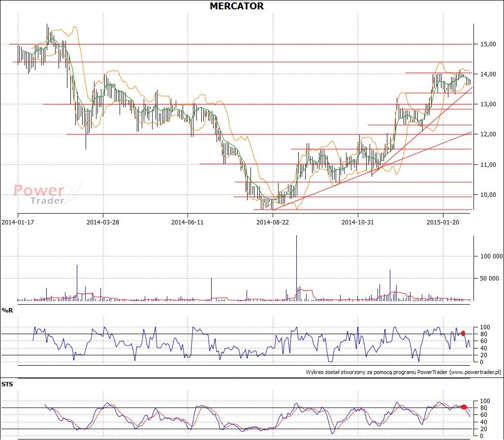Click the 13,00 price axis label
This screenshot has height=440, width=504.
(488, 104)
